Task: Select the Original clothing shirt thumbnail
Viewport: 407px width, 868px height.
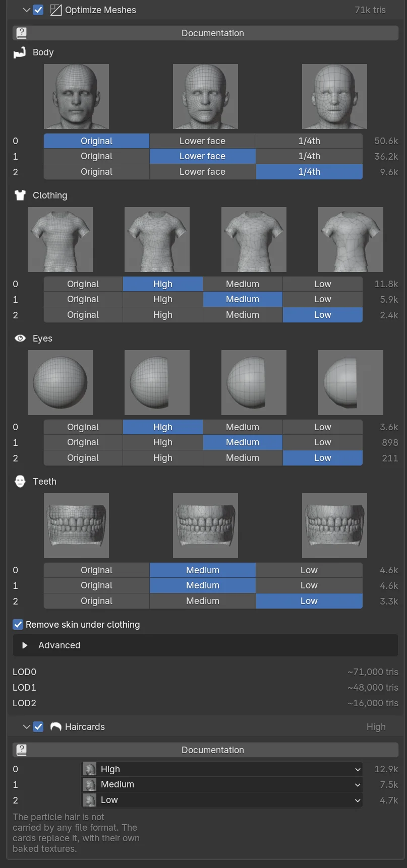Action: (60, 239)
